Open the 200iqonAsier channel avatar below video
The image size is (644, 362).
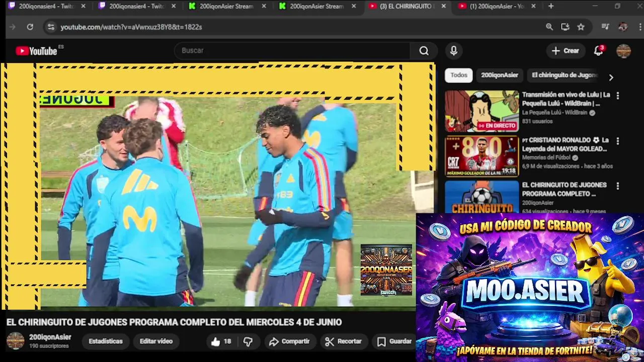[15, 341]
